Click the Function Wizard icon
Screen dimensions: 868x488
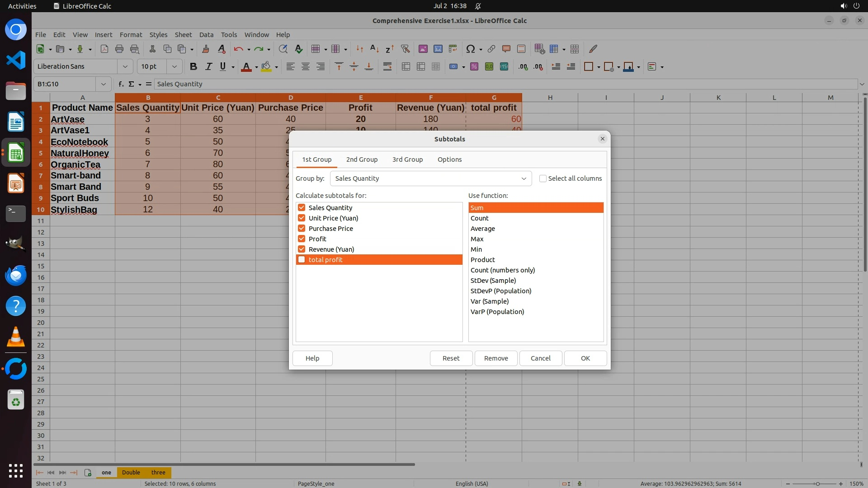click(121, 84)
